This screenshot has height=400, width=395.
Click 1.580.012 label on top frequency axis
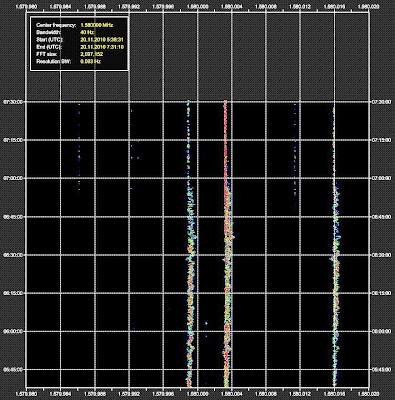tap(300, 6)
